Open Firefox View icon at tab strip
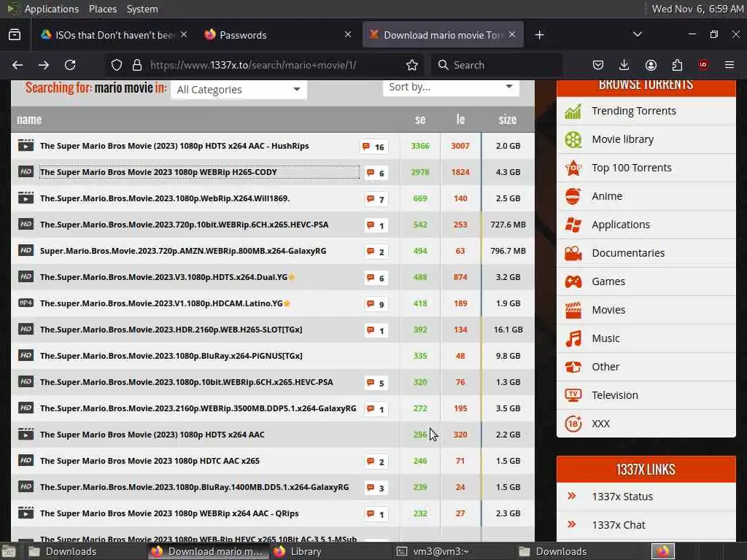The image size is (747, 560). point(15,35)
